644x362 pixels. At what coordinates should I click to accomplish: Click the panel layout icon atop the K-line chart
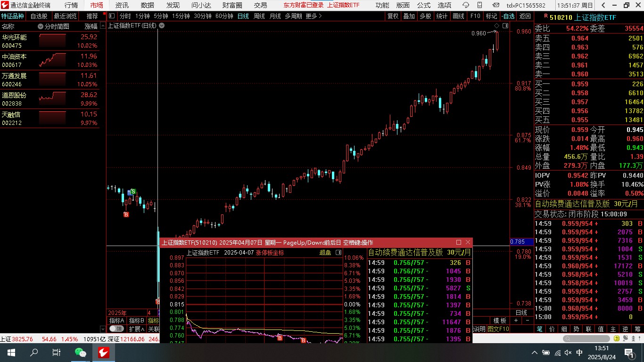[x=505, y=26]
